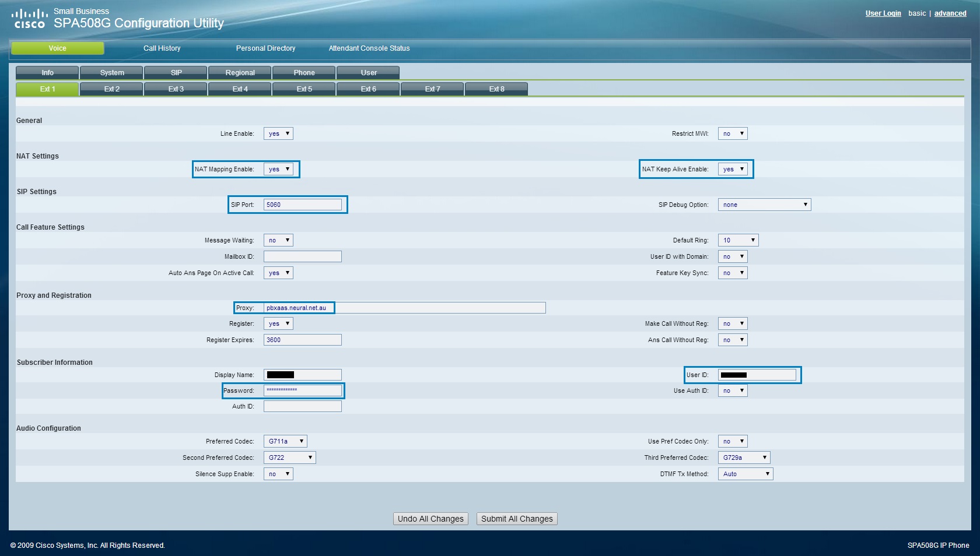The image size is (980, 556).
Task: Open Auto Ans Page On Active Call dropdown
Action: coord(278,273)
